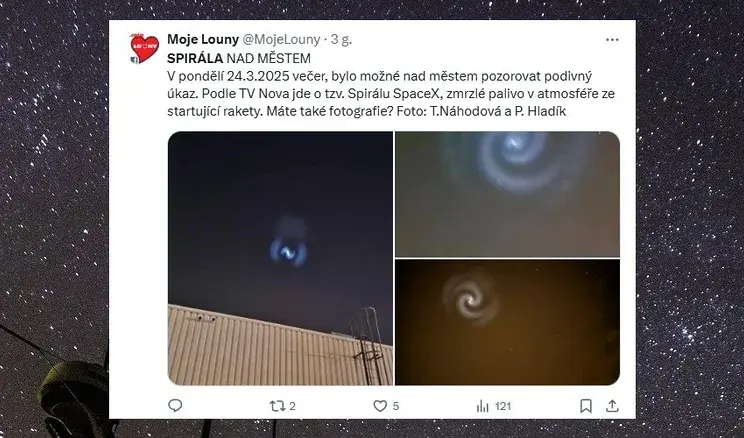744x438 pixels.
Task: Like the tweet with heart icon
Action: pos(380,406)
